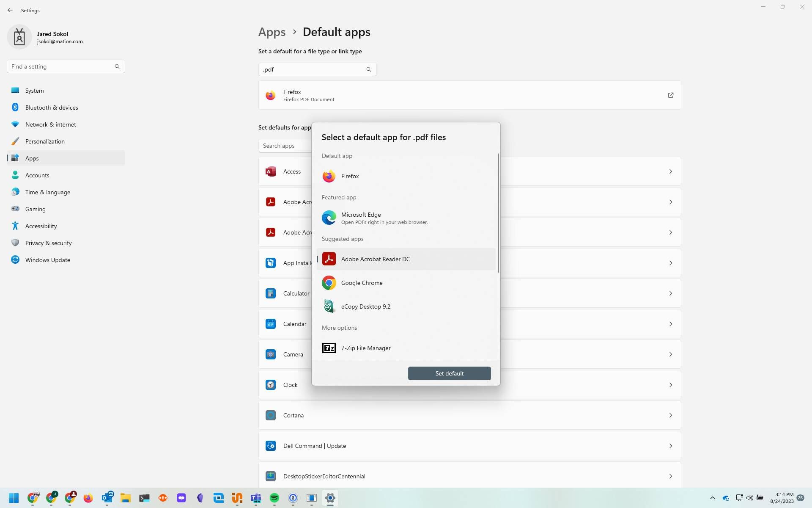Expand the Dell Command Update row
812x508 pixels.
coord(671,445)
